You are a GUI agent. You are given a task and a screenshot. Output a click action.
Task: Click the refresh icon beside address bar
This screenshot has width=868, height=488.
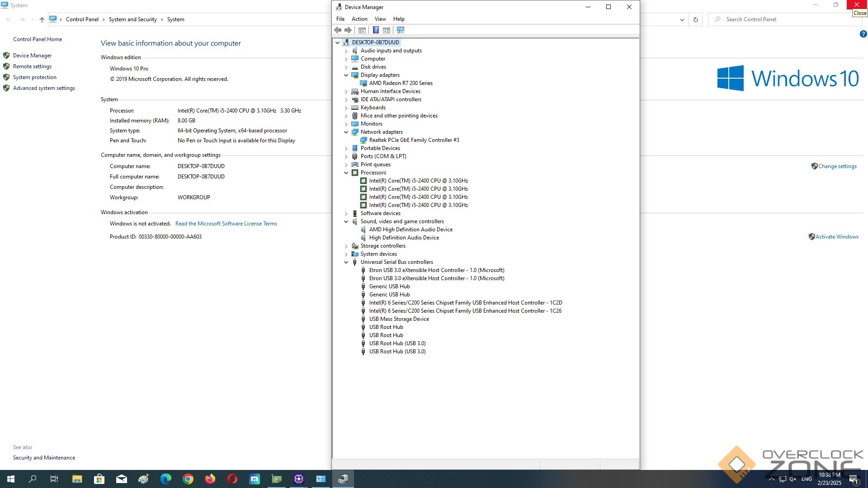click(x=696, y=19)
